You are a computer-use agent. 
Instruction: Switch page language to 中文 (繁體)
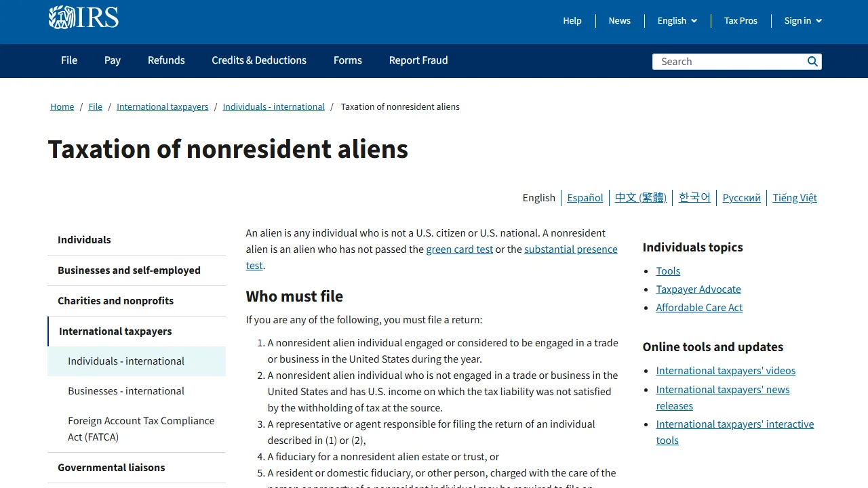(641, 198)
